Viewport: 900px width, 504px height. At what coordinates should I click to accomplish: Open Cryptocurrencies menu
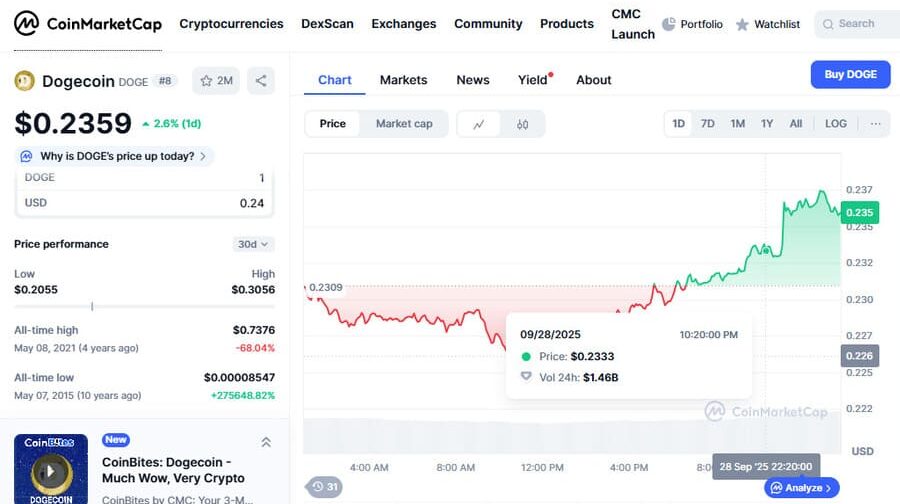click(231, 24)
